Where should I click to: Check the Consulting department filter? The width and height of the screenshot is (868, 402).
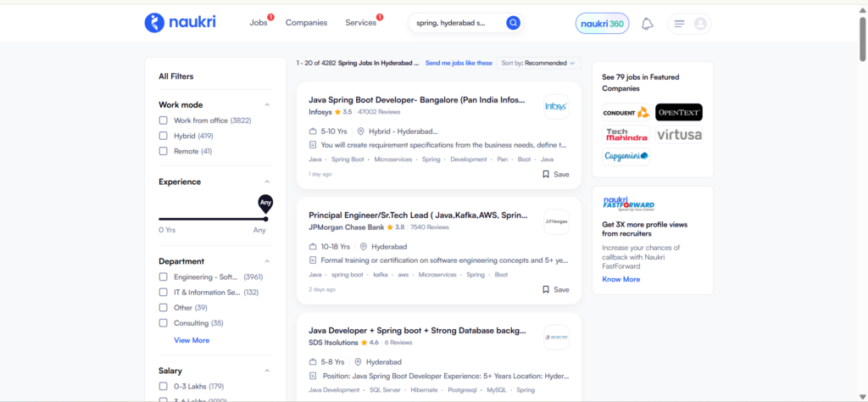164,323
